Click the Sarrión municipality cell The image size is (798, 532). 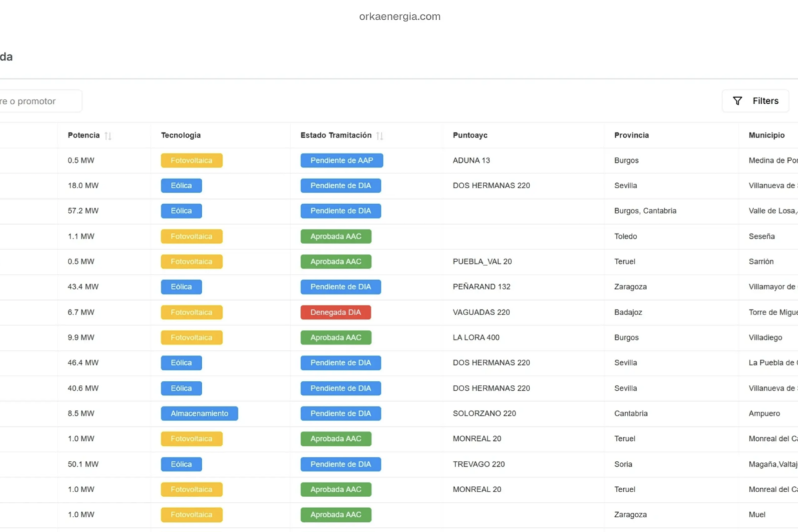pyautogui.click(x=761, y=261)
